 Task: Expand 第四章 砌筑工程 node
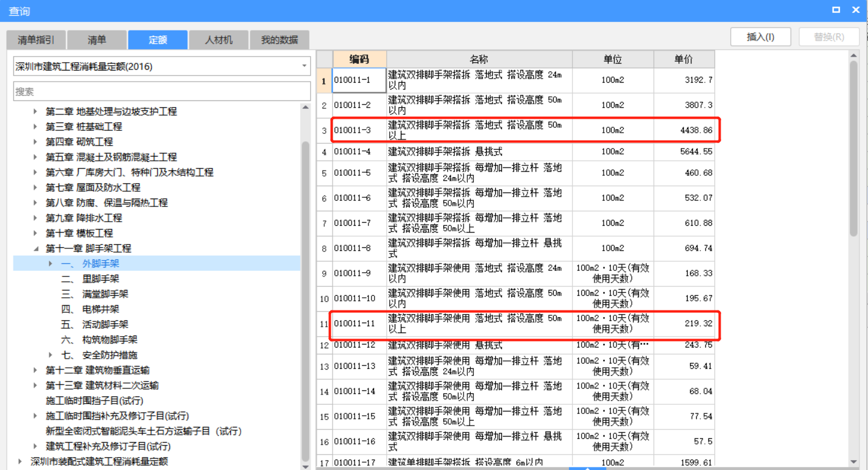click(36, 142)
